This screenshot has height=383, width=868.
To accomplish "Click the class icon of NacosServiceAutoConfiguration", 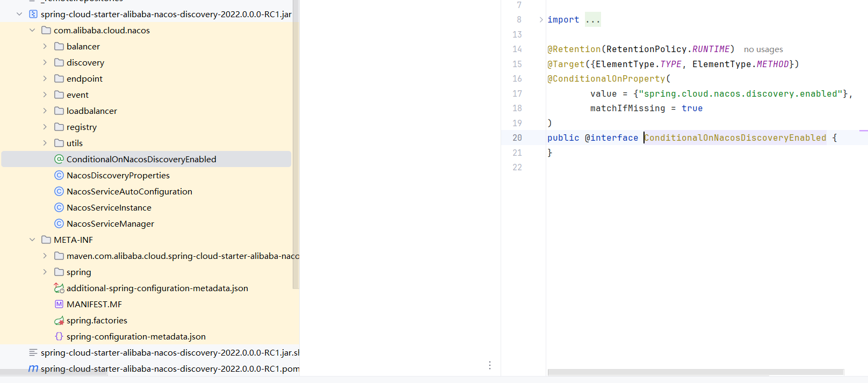I will (59, 191).
